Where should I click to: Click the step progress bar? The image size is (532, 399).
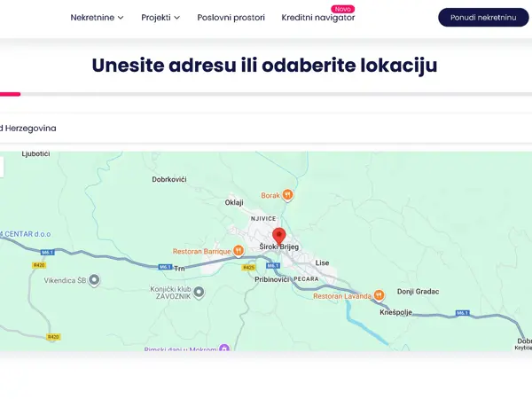pyautogui.click(x=266, y=94)
